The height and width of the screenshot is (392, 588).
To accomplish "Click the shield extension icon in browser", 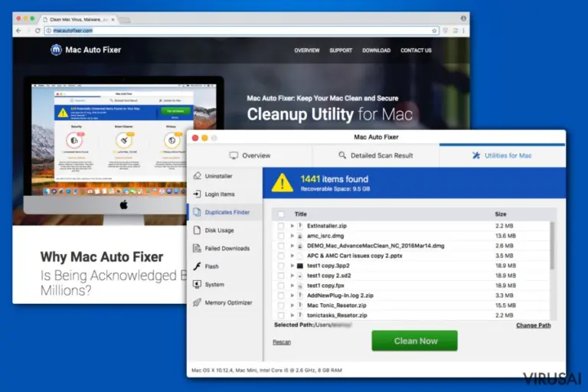I will pyautogui.click(x=445, y=31).
